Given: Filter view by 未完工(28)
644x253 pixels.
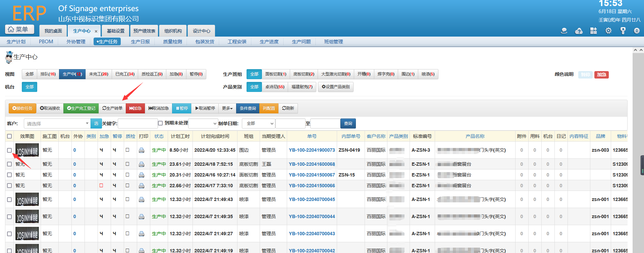Looking at the screenshot, I should pyautogui.click(x=99, y=74).
